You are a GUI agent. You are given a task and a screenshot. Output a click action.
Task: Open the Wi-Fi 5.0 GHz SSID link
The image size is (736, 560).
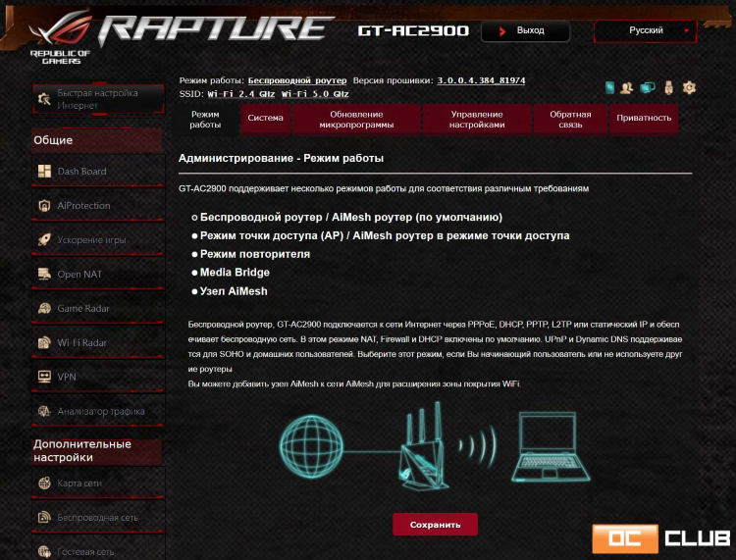pos(315,94)
